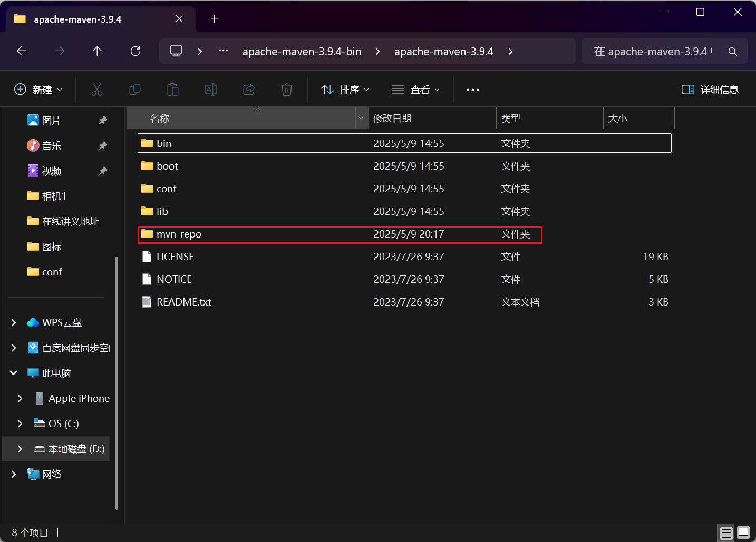Click the forward navigation arrow

point(60,51)
